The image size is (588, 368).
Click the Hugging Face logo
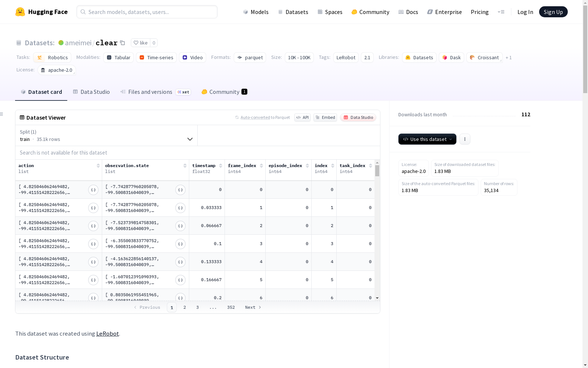[x=42, y=12]
